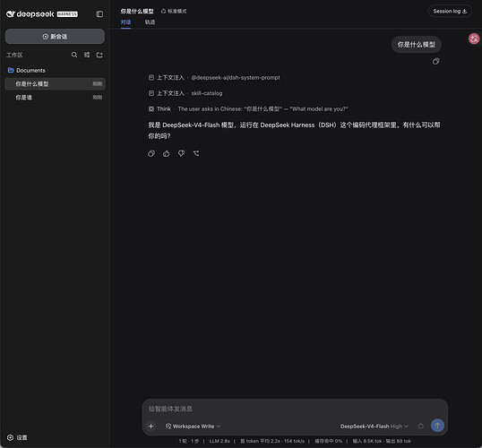Click the 新会话 new session button
Viewport: 482px width, 448px height.
click(55, 37)
